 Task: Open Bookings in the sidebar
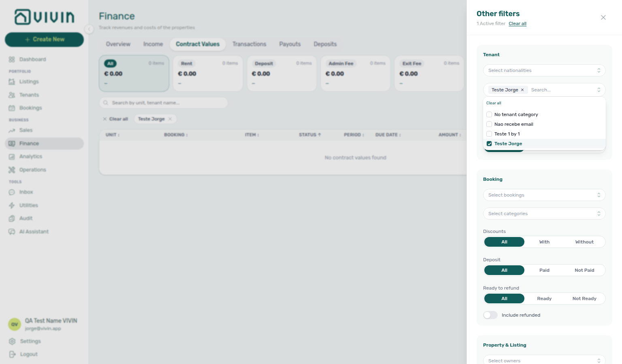coord(44,108)
